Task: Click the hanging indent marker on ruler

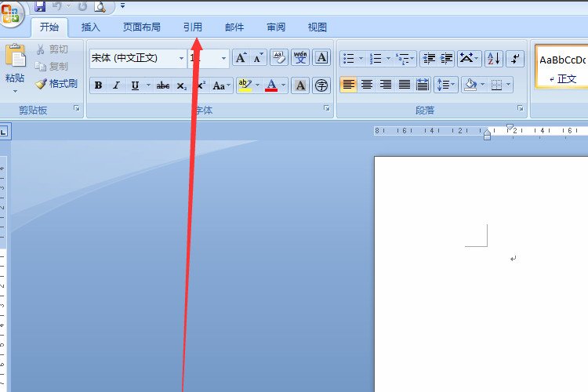Action: pyautogui.click(x=487, y=133)
